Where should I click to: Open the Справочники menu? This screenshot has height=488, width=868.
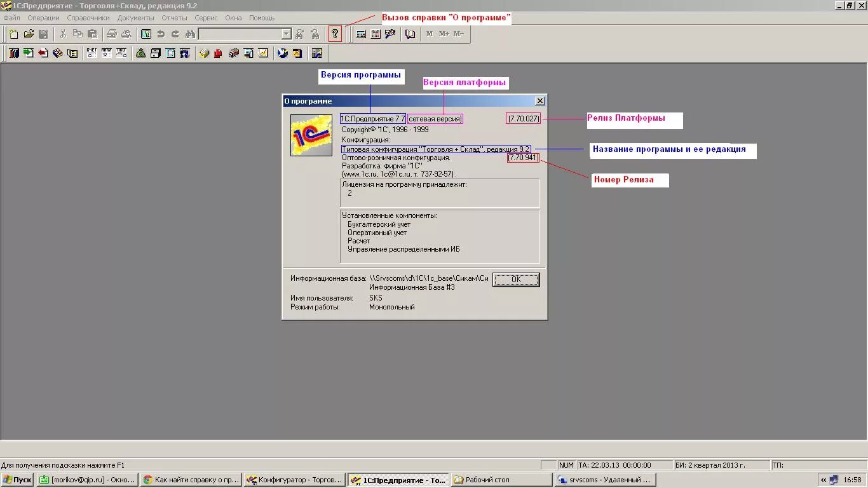[88, 18]
